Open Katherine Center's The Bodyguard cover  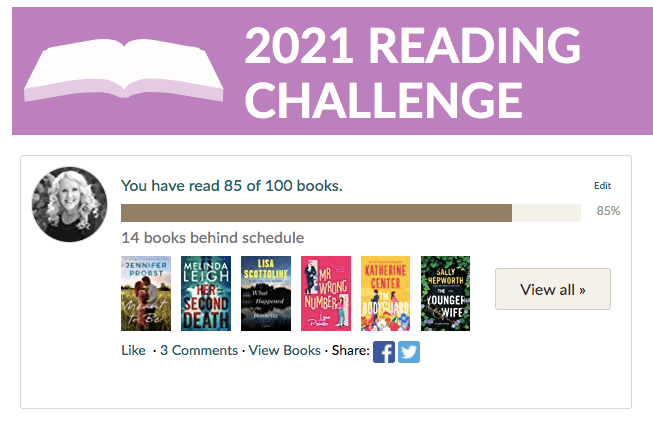coord(385,293)
